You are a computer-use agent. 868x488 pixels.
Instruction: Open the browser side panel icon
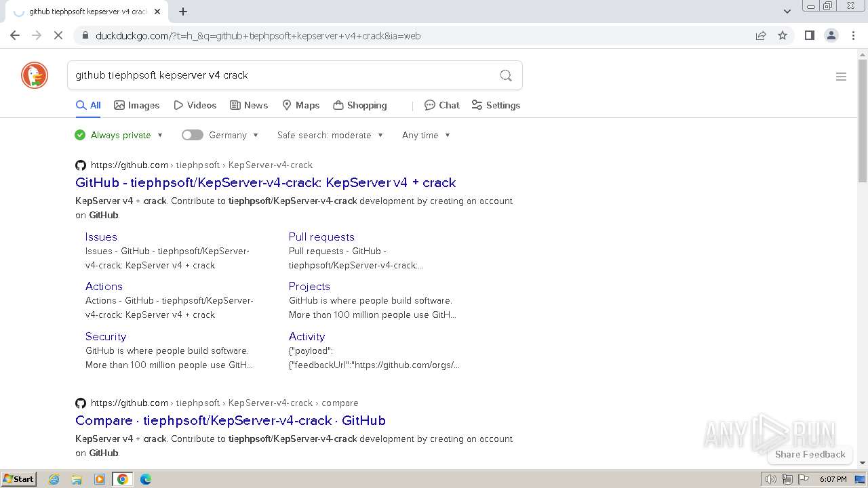click(x=809, y=35)
